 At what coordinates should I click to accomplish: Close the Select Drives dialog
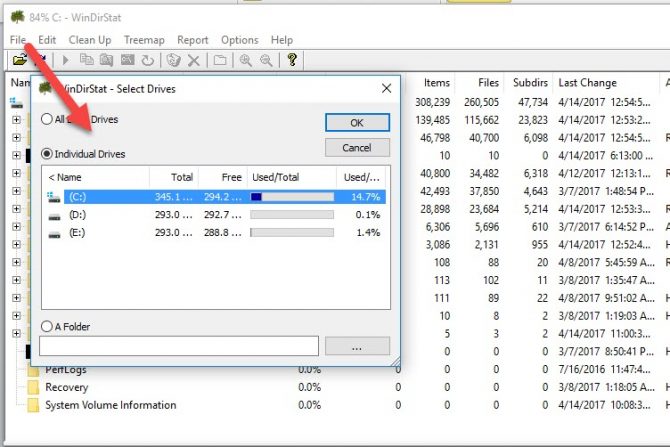(386, 88)
